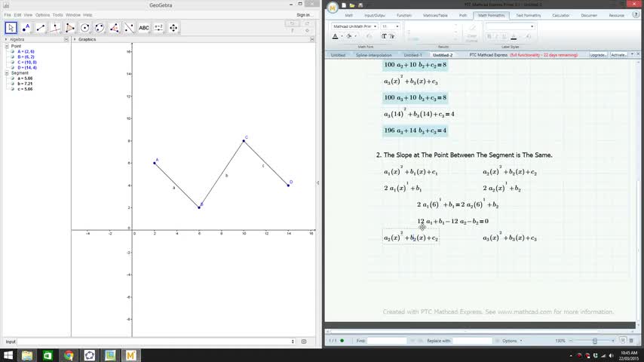Image resolution: width=644 pixels, height=362 pixels.
Task: Click the Draft view icon in Mathcad status bar
Action: [631, 341]
